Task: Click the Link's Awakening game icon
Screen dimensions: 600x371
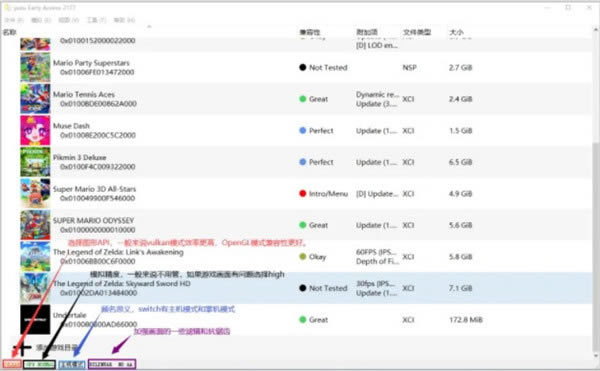Action: pos(35,256)
